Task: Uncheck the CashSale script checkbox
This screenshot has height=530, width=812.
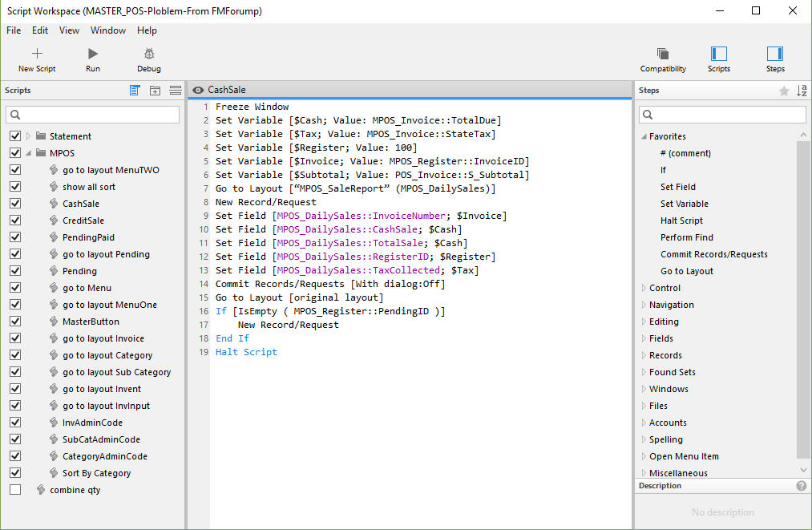Action: coord(15,204)
